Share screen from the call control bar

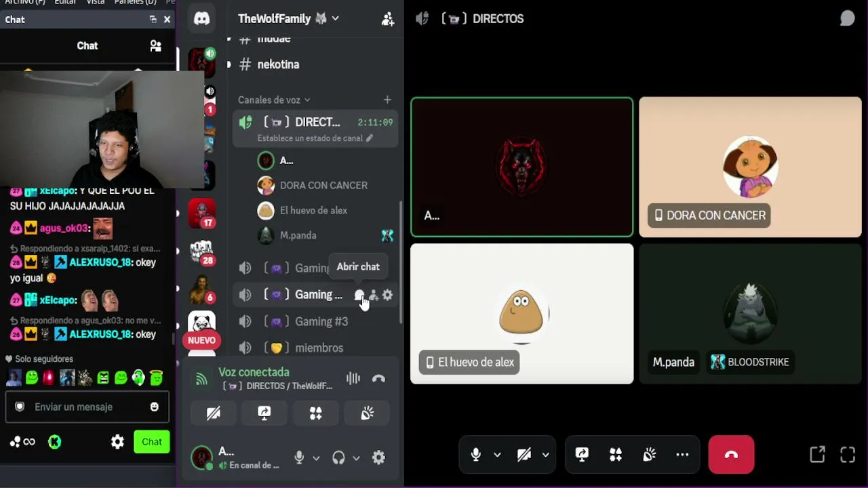pyautogui.click(x=582, y=455)
